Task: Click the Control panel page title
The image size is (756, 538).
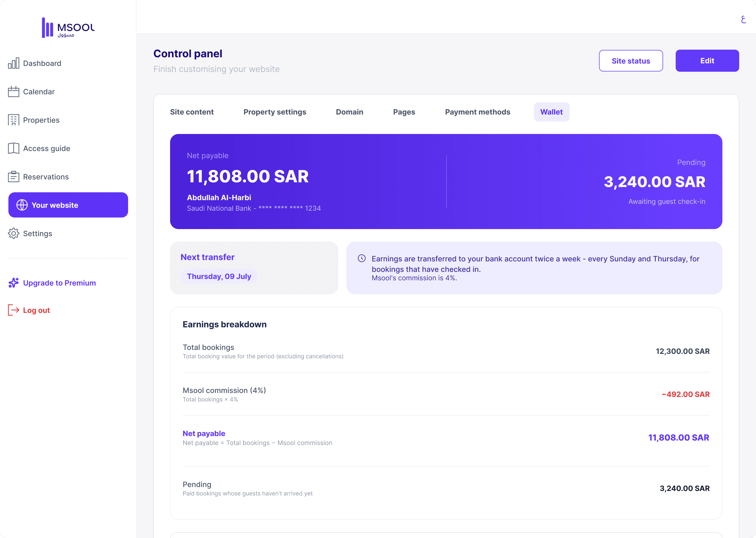Action: (x=188, y=53)
